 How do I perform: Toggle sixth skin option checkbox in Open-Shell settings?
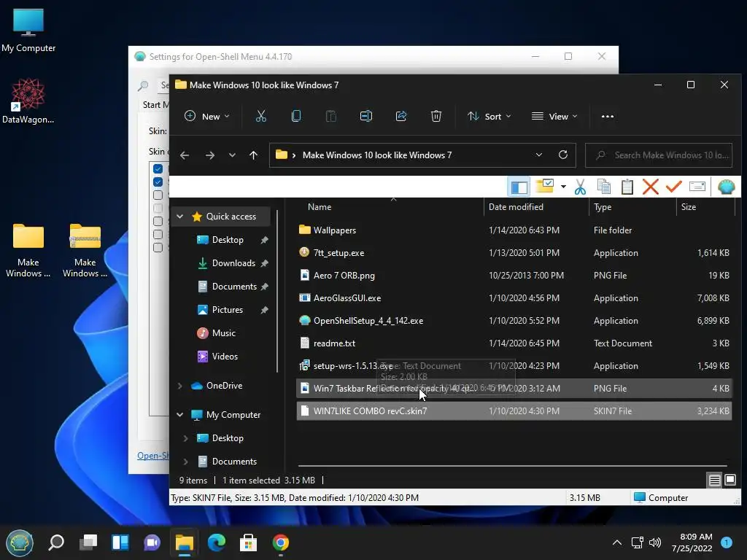click(158, 234)
